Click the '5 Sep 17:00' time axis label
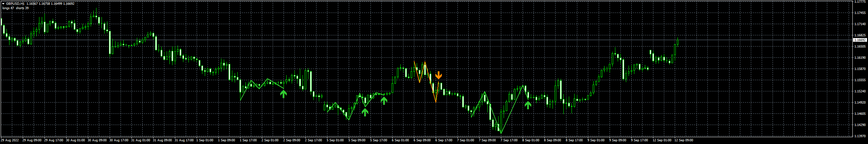Screen dimensions: 868x144 coord(379,140)
